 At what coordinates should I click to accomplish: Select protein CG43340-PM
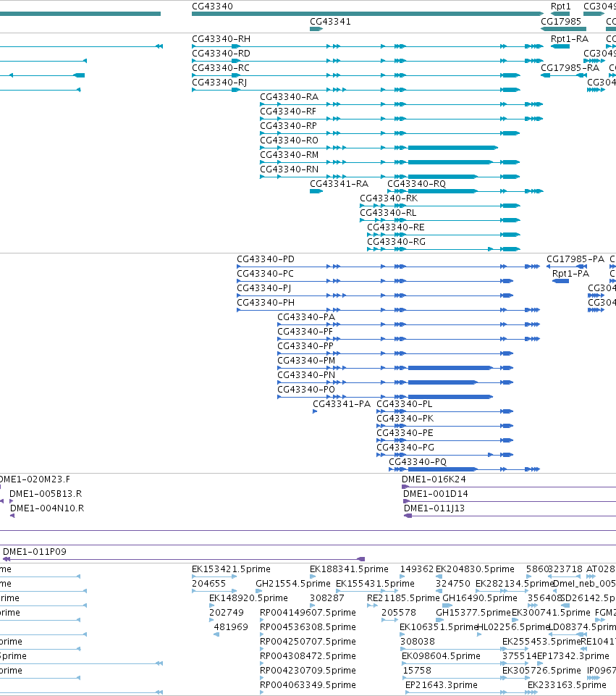[x=306, y=361]
